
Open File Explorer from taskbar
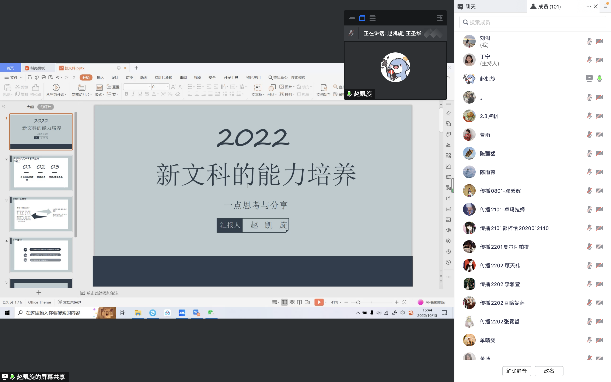pos(138,313)
